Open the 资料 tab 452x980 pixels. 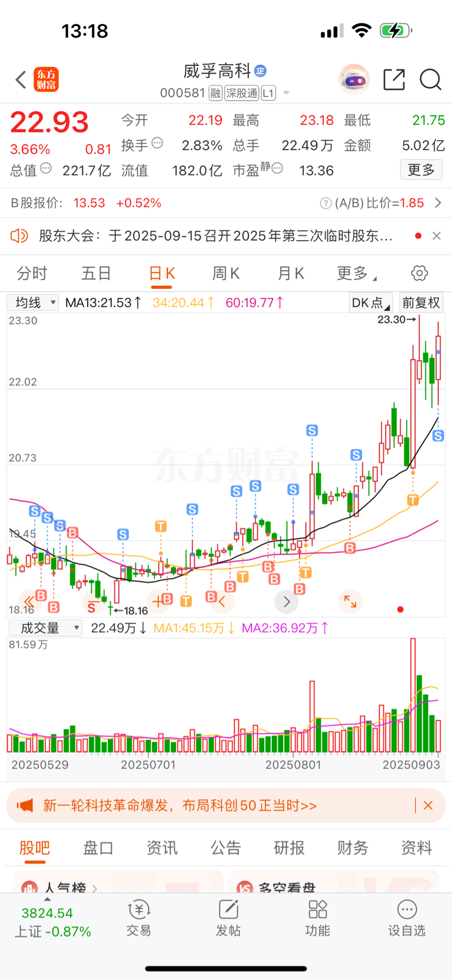pyautogui.click(x=417, y=848)
